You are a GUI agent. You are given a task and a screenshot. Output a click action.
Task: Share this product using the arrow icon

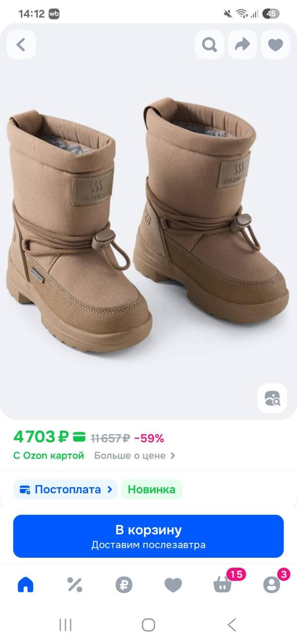[x=243, y=45]
